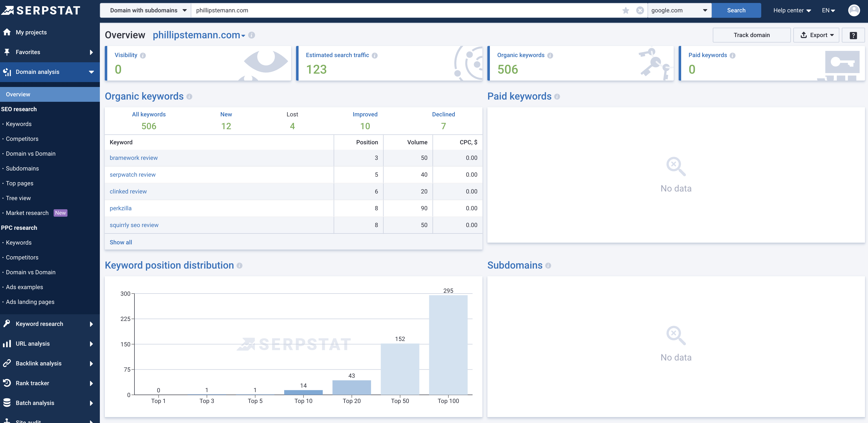
Task: Click the Favorites pin icon
Action: click(7, 52)
